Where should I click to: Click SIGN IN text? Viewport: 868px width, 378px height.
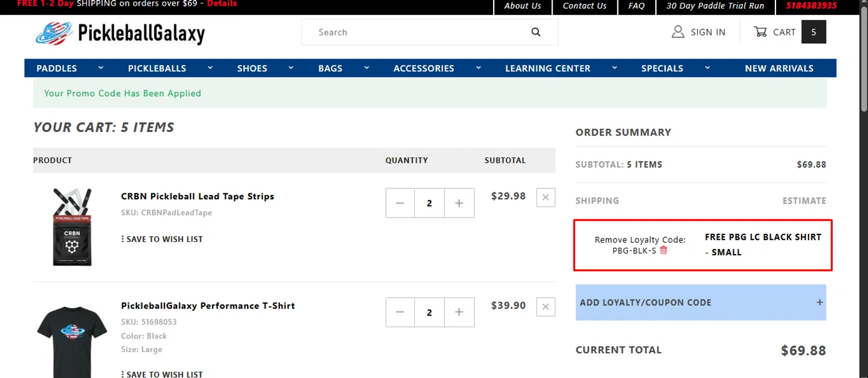pyautogui.click(x=708, y=32)
